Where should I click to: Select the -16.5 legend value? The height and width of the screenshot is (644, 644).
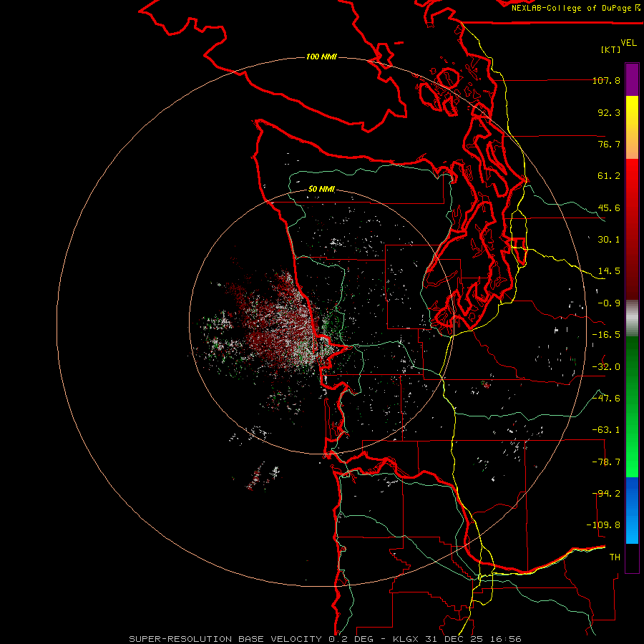[606, 335]
